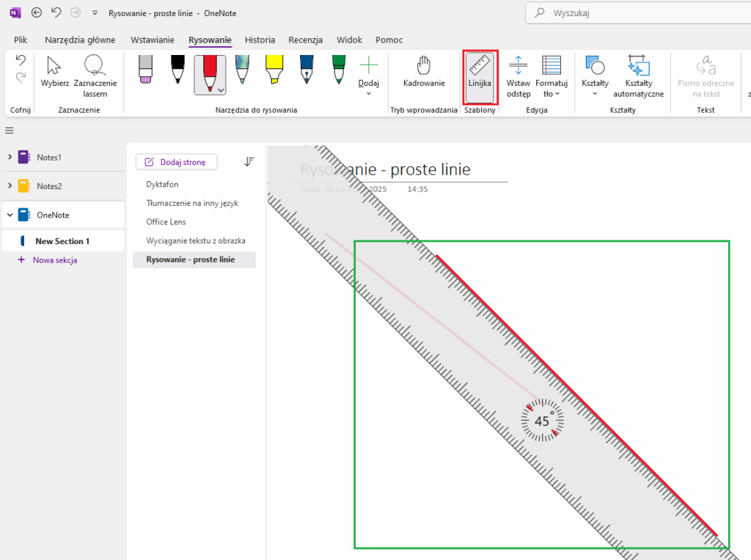Image resolution: width=751 pixels, height=560 pixels.
Task: Go back with the Back arrow button
Action: [37, 13]
